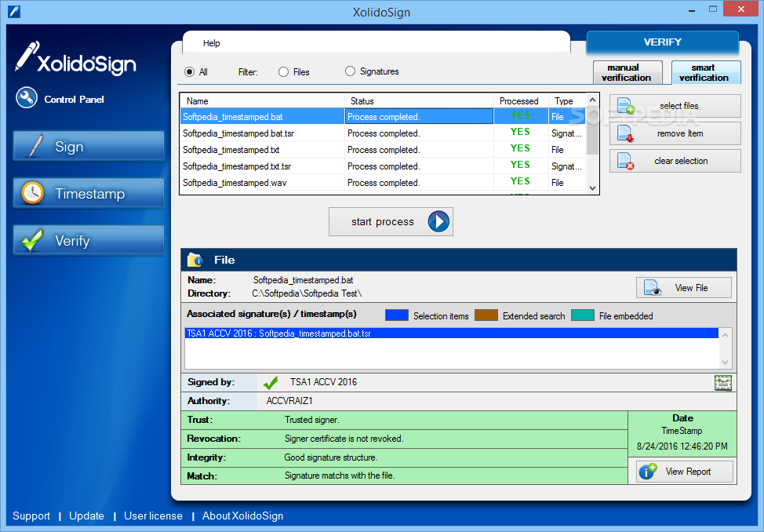Select row Softpedia_timestamped.txt.tsr

(x=383, y=166)
